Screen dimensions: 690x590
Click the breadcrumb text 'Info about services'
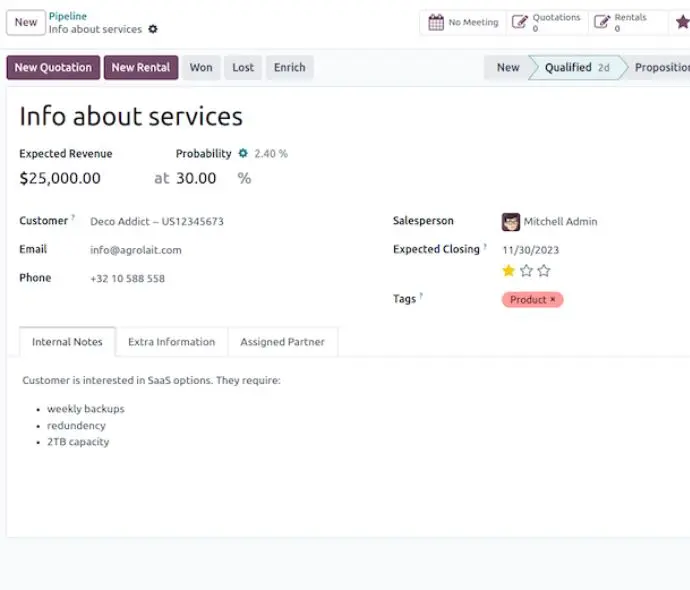95,29
